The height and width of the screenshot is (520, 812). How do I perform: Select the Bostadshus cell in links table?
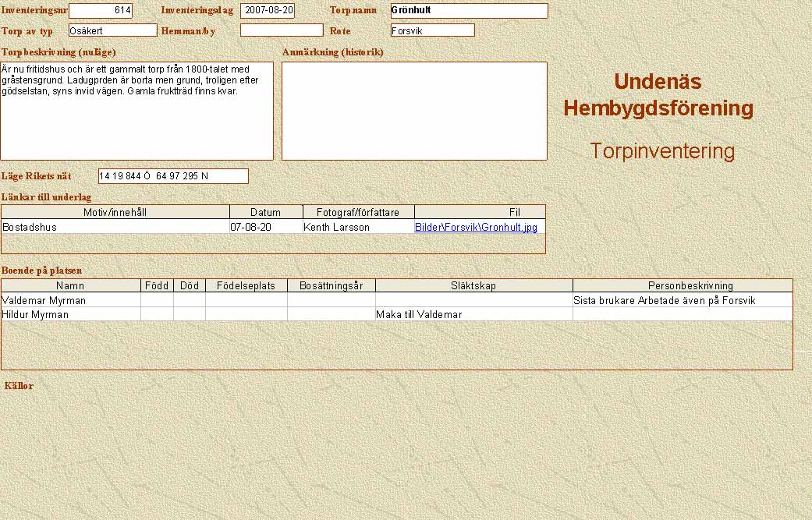pyautogui.click(x=115, y=228)
